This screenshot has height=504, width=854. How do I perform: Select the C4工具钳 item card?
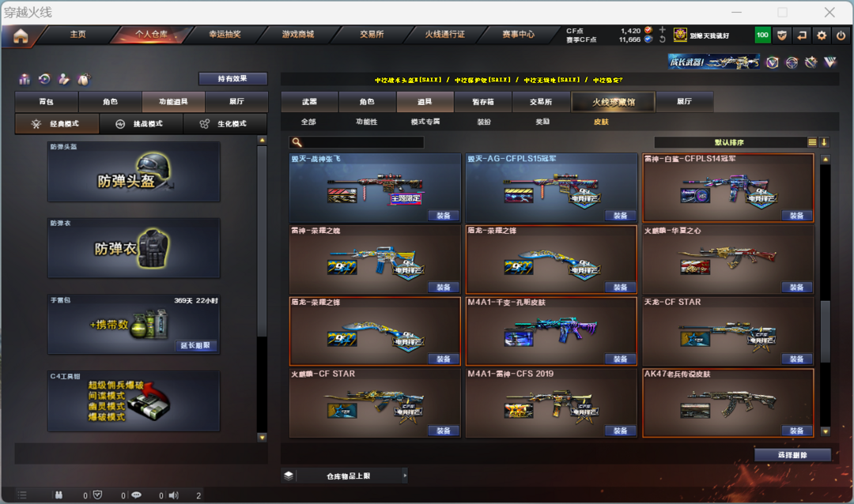click(x=134, y=401)
